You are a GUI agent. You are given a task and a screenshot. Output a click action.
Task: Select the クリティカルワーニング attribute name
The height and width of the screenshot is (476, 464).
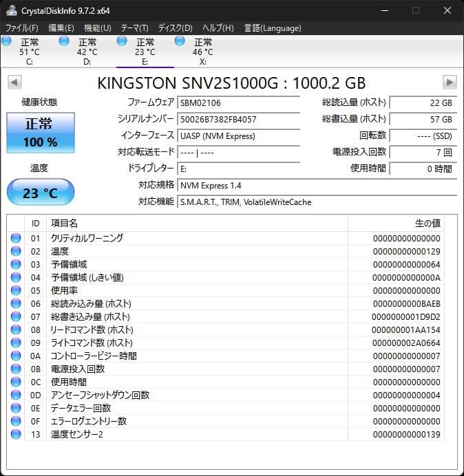tap(87, 238)
